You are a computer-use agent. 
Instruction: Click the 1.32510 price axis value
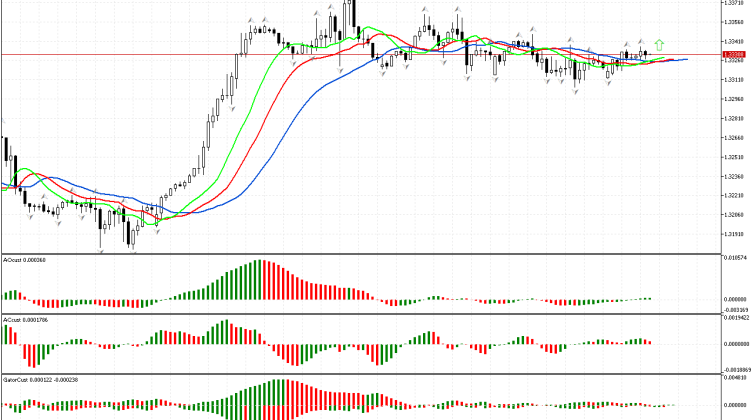pos(735,157)
